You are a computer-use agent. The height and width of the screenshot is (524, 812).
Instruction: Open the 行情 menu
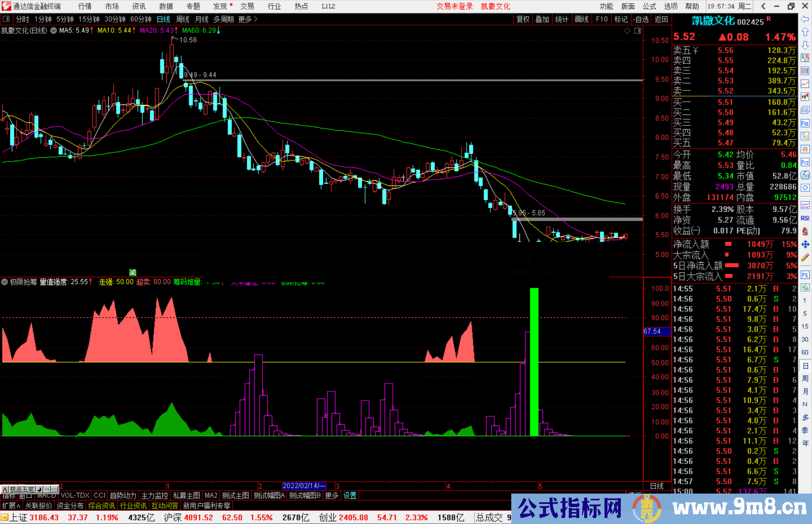coord(85,6)
